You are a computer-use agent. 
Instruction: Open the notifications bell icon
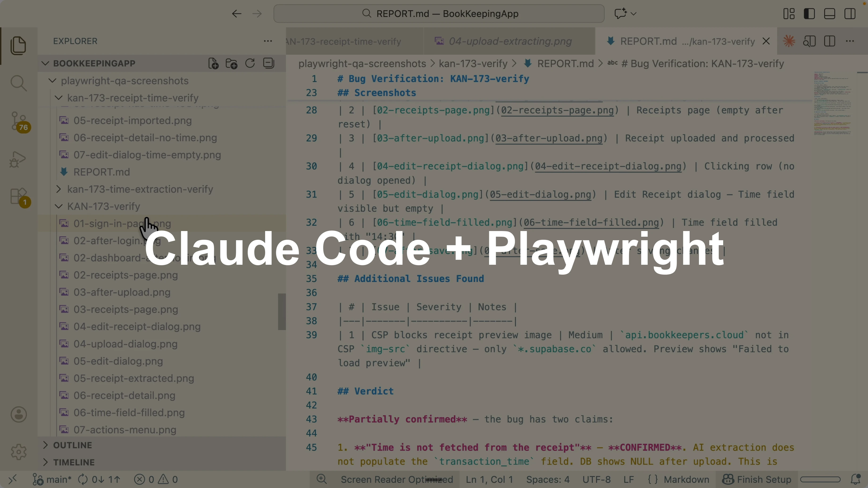pos(856,479)
